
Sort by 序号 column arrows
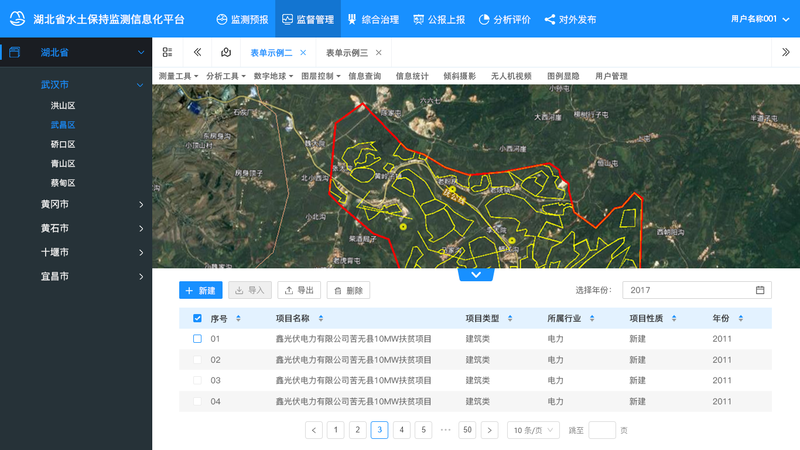coord(238,318)
